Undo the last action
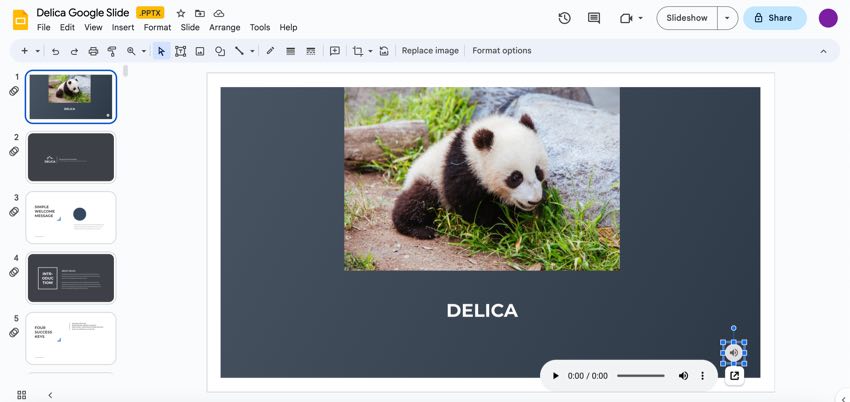This screenshot has height=402, width=850. click(x=55, y=51)
